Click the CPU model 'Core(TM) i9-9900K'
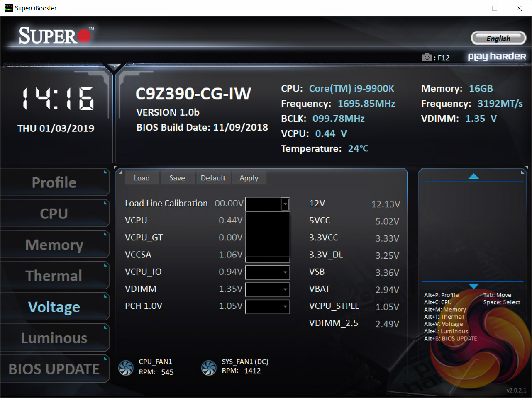 click(x=351, y=89)
